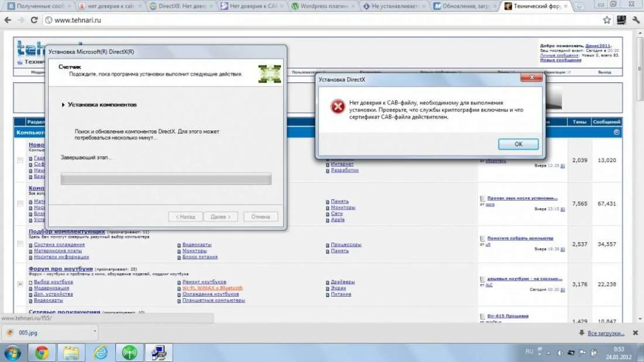
Task: Open the download options arrow for 005.jpg
Action: (x=94, y=331)
